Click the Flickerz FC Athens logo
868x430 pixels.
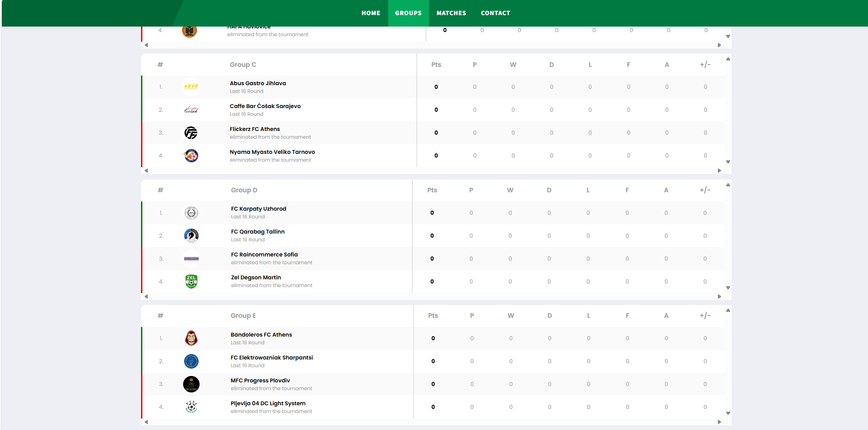pos(191,132)
